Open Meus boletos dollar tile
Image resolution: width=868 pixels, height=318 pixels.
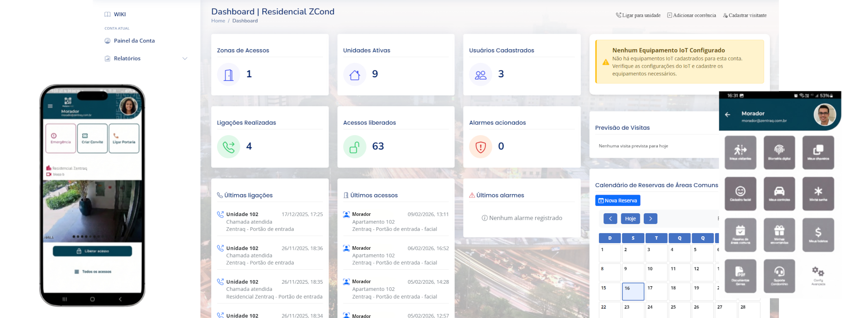(x=818, y=234)
